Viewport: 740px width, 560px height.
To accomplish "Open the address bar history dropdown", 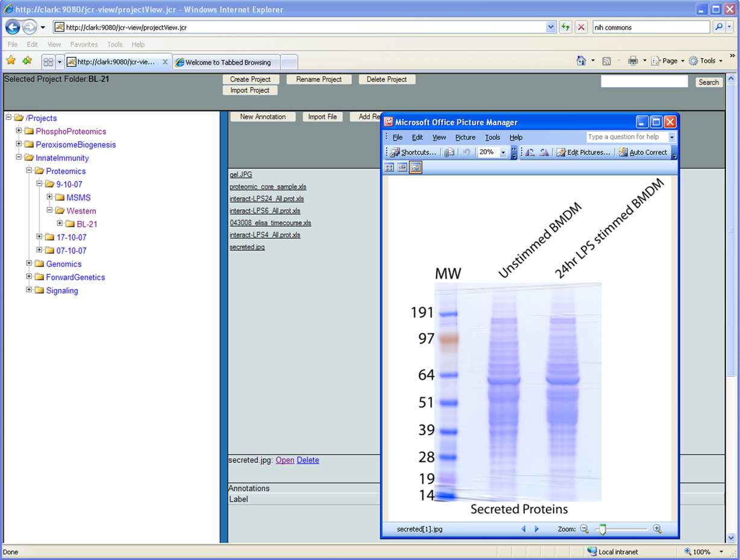I will pos(551,27).
